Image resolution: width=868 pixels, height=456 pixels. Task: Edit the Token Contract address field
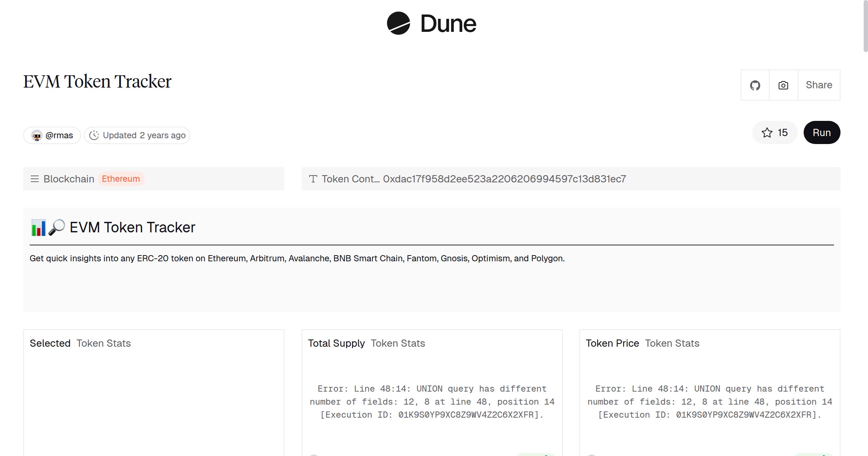point(504,179)
